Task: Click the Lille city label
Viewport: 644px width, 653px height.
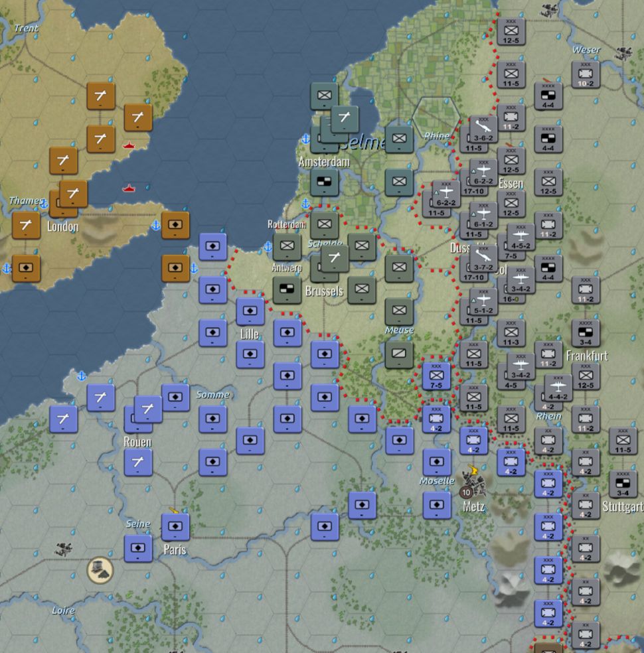Action: click(x=250, y=334)
